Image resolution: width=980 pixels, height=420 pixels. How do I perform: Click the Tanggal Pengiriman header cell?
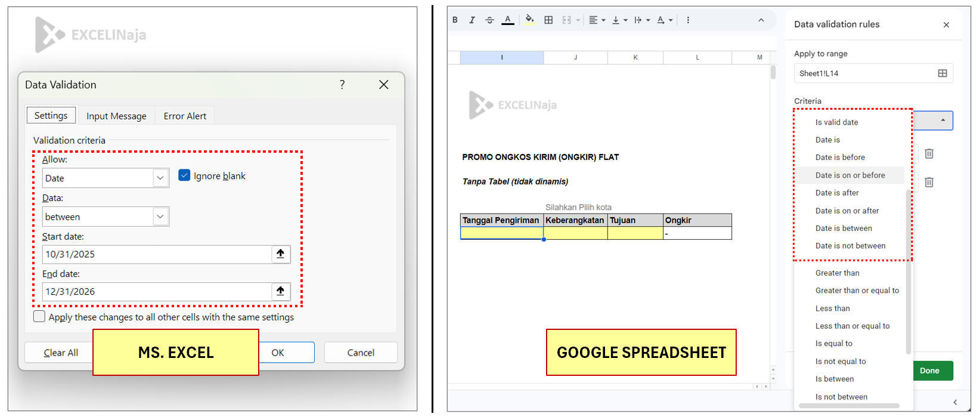point(502,220)
